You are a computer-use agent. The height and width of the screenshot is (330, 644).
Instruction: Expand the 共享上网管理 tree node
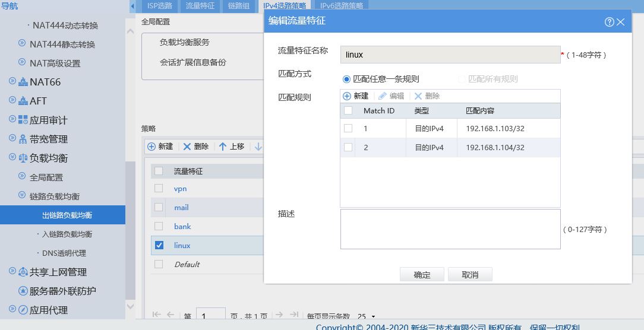[12, 271]
